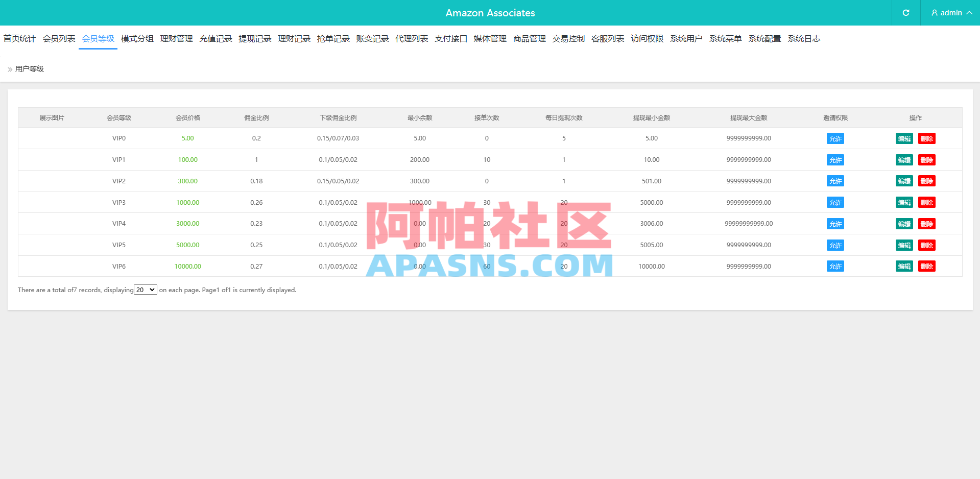Click the breadcrumb arrow before 用户等级
This screenshot has height=479, width=980.
click(x=9, y=68)
